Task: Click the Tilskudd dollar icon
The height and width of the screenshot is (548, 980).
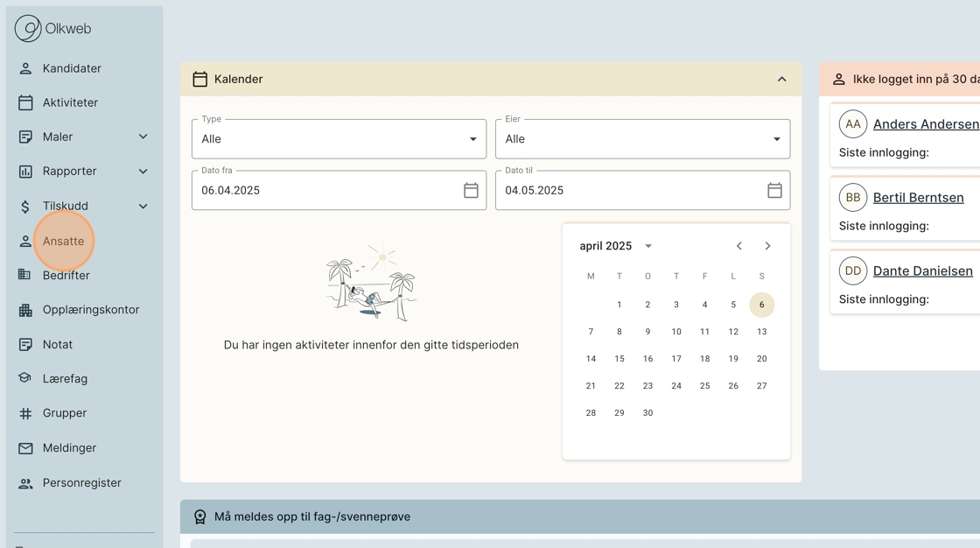Action: [25, 207]
